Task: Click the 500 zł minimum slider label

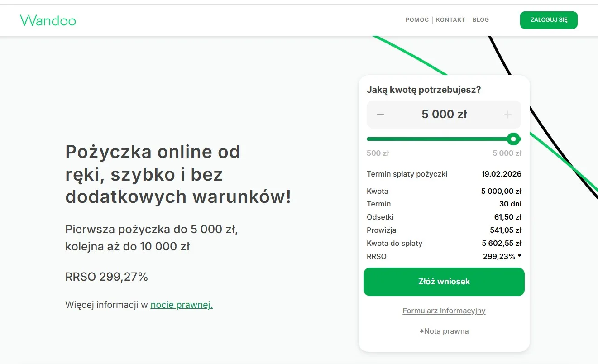Action: 378,153
